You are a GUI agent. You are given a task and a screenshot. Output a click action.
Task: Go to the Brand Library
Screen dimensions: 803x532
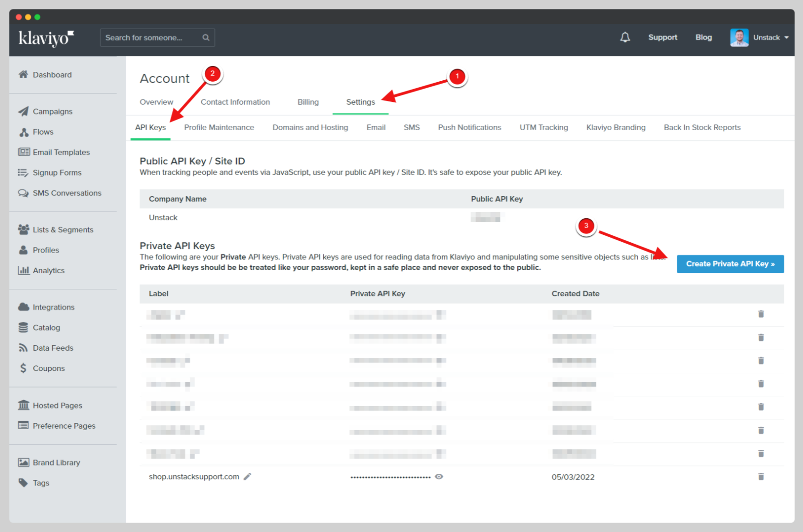(56, 462)
